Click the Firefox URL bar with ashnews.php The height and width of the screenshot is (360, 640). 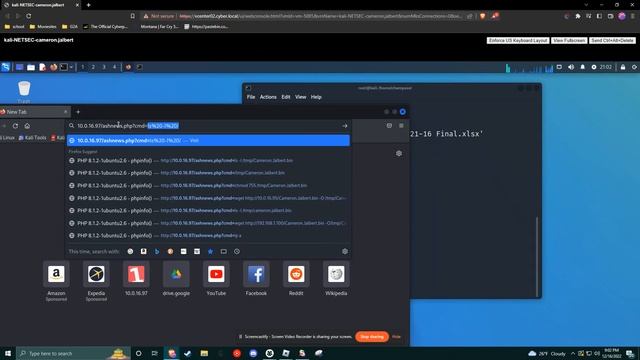pyautogui.click(x=208, y=126)
